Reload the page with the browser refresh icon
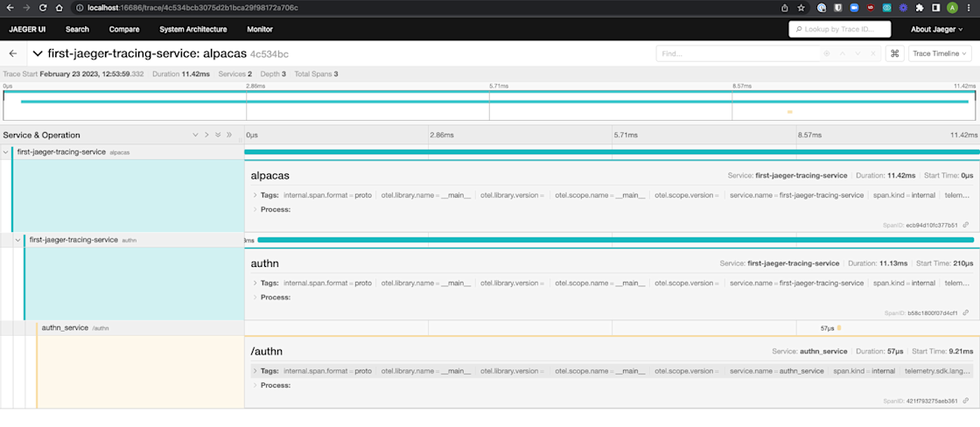This screenshot has height=427, width=980. click(x=43, y=8)
